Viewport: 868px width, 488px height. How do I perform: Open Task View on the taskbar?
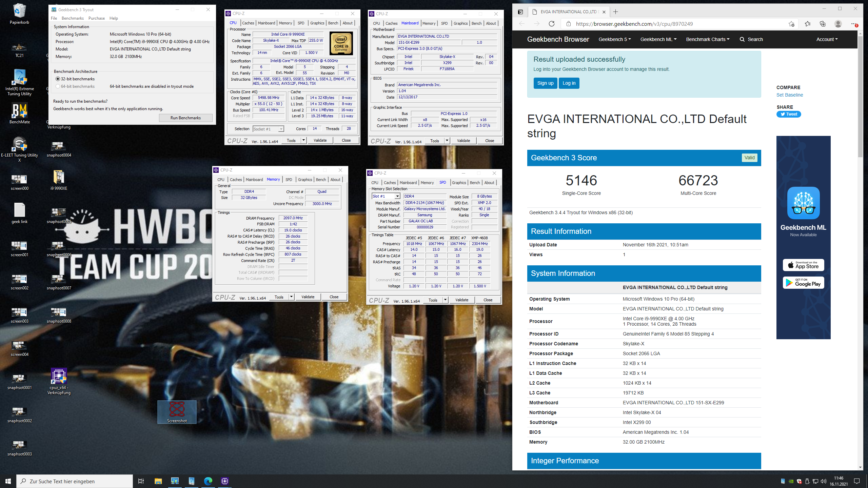(141, 481)
